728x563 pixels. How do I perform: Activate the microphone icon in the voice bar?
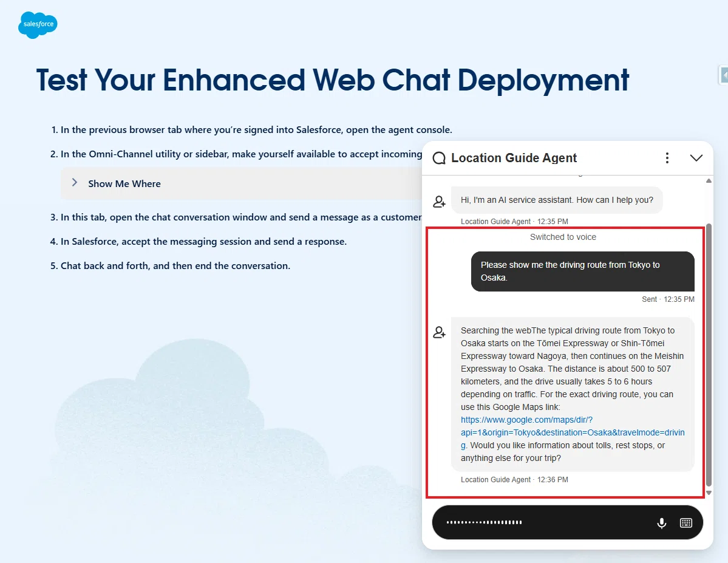[x=662, y=523]
